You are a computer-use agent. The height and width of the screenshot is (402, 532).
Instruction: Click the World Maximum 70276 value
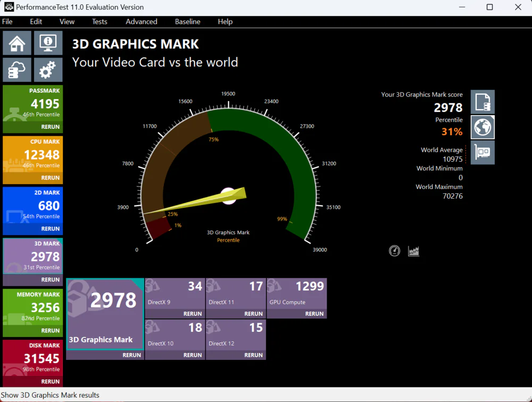pyautogui.click(x=453, y=196)
